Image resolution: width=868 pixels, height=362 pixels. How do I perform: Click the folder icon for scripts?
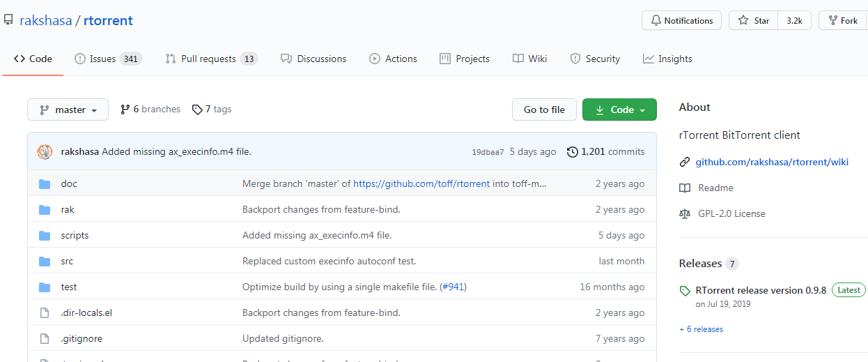pyautogui.click(x=45, y=236)
